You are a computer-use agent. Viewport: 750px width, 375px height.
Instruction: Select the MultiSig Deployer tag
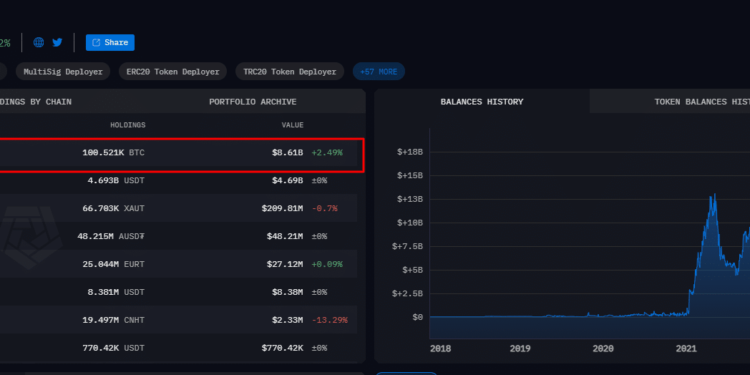63,72
